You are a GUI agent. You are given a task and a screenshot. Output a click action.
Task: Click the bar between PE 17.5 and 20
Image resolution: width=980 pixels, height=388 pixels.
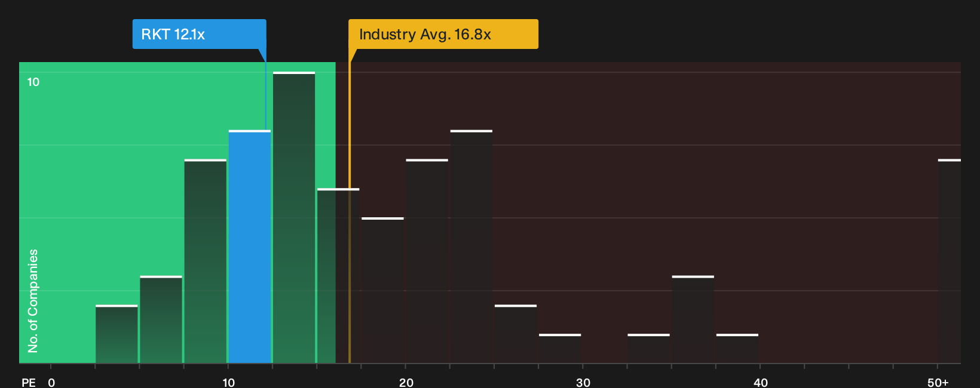(383, 290)
